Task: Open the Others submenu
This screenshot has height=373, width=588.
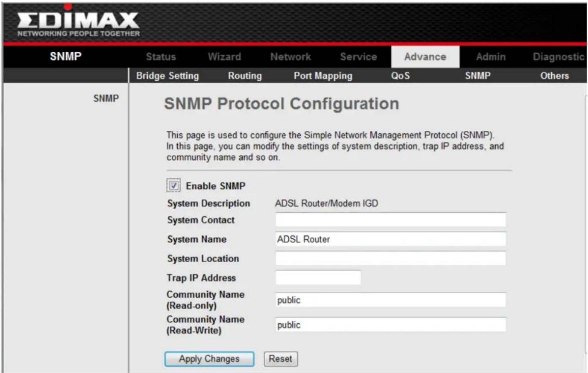Action: (x=555, y=76)
